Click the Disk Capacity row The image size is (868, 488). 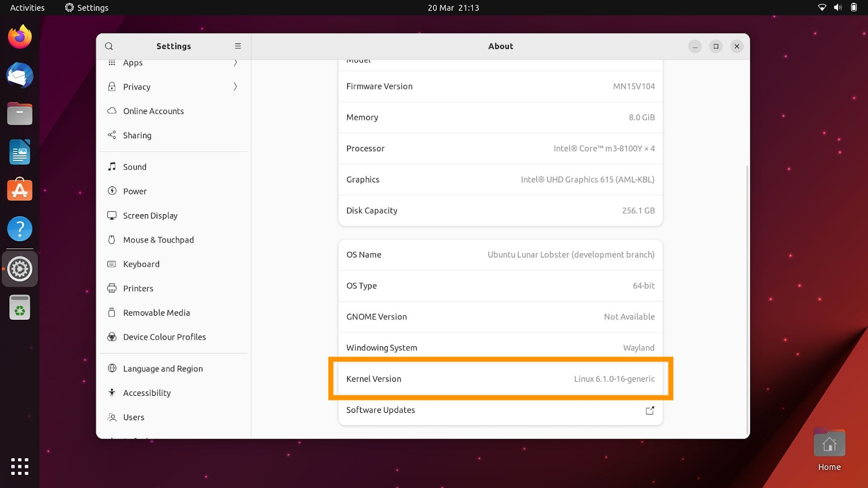500,210
